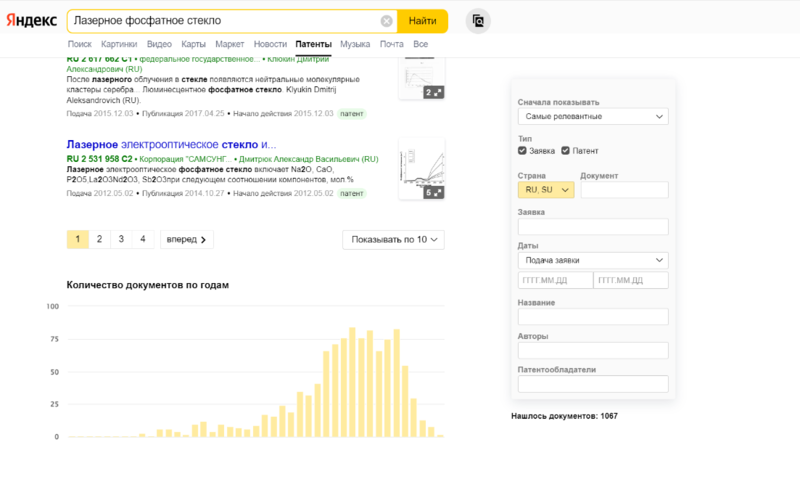The height and width of the screenshot is (482, 800).
Task: Select the Патенты tab
Action: click(313, 44)
